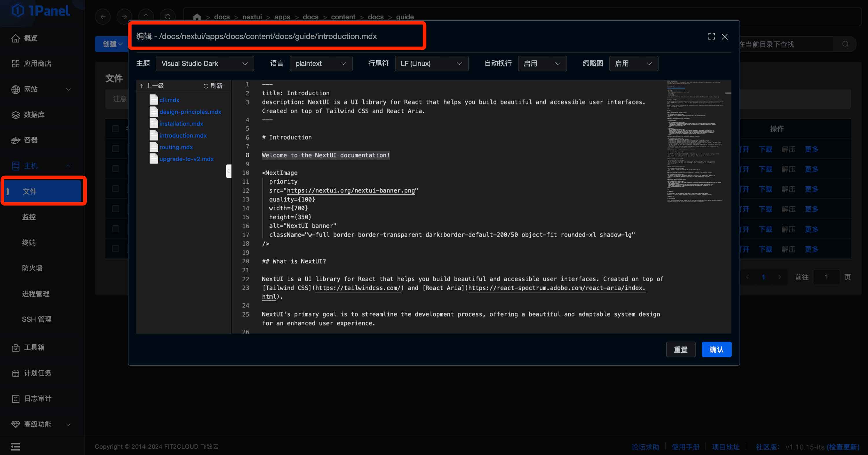Open the 语言 language dropdown
Image resolution: width=868 pixels, height=455 pixels.
tap(321, 64)
